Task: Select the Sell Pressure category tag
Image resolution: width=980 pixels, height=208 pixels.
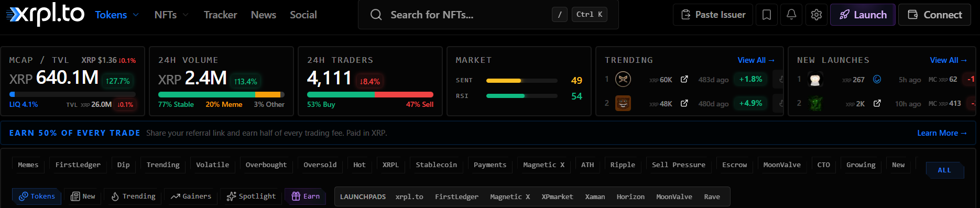Action: coord(679,165)
